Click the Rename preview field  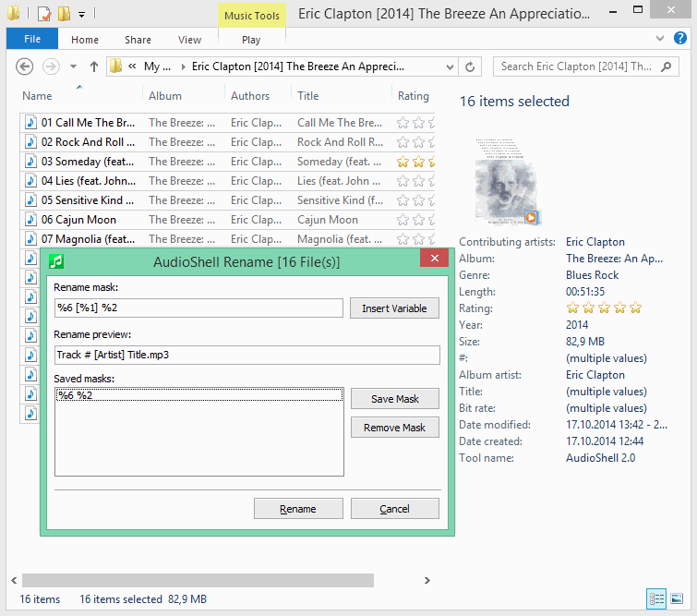tap(247, 355)
